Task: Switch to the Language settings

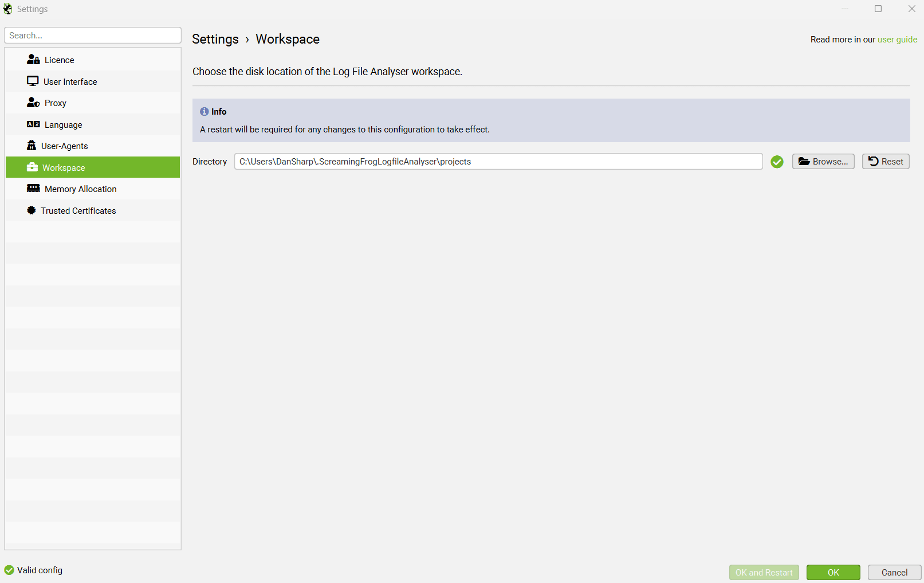Action: click(x=93, y=124)
